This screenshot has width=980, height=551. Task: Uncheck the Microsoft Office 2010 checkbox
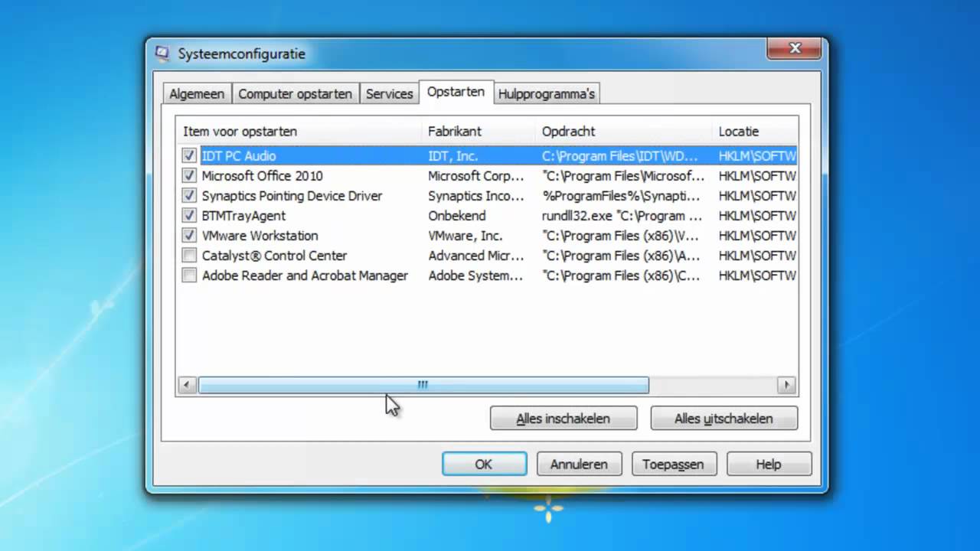pos(189,176)
